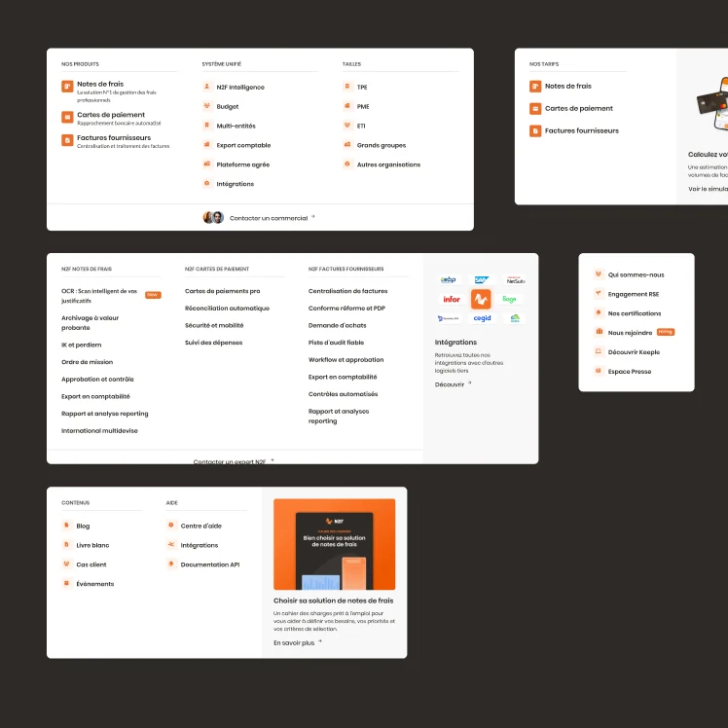Click the ETI size icon

pos(347,126)
